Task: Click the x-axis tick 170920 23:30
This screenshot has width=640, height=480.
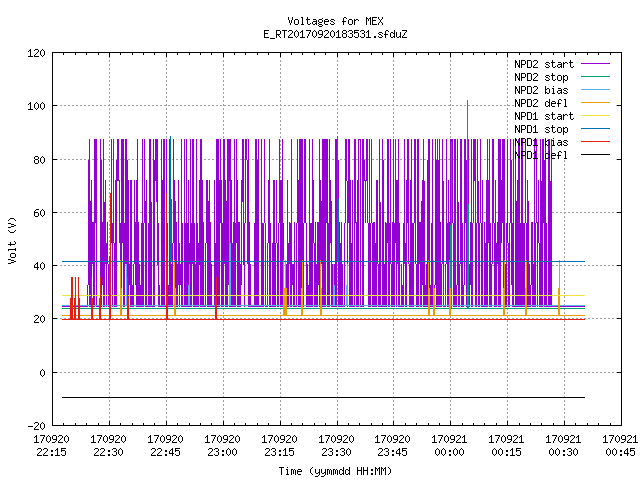Action: click(x=336, y=446)
